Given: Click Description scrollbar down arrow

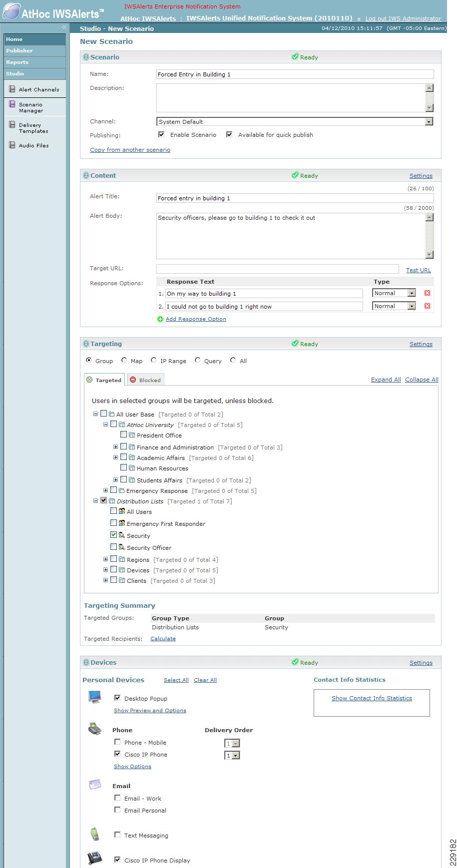Looking at the screenshot, I should 430,108.
